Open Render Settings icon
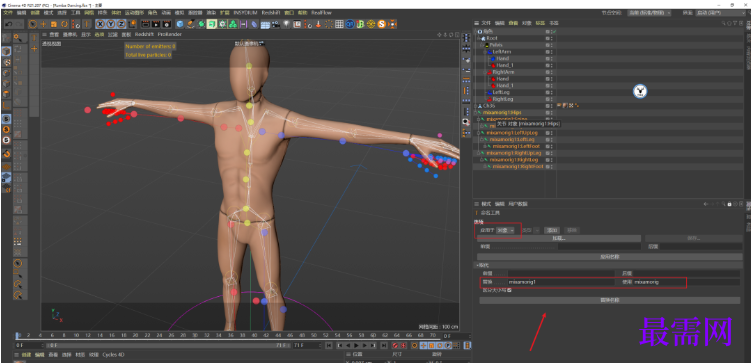751x363 pixels. (166, 24)
